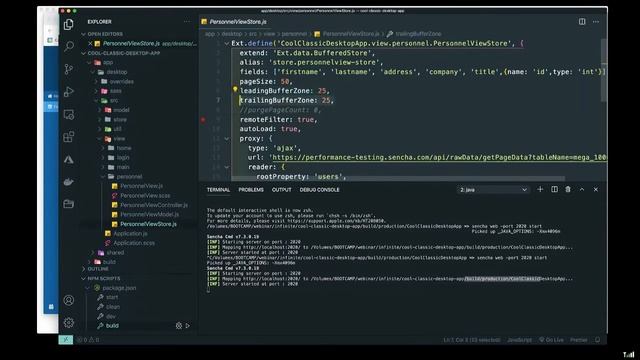Open editor More Actions ellipsis menu
The height and width of the screenshot is (360, 640).
(596, 22)
